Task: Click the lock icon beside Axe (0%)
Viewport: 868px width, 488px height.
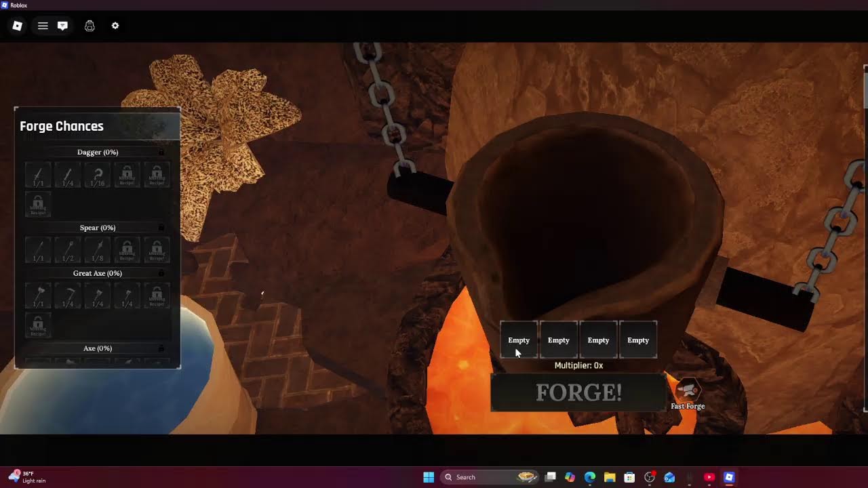Action: tap(161, 348)
